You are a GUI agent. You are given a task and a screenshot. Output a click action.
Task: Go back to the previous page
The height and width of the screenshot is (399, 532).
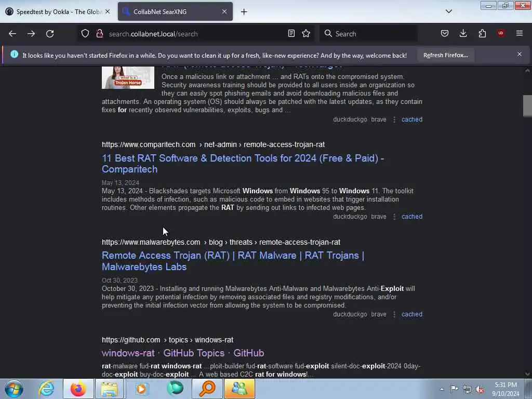12,34
